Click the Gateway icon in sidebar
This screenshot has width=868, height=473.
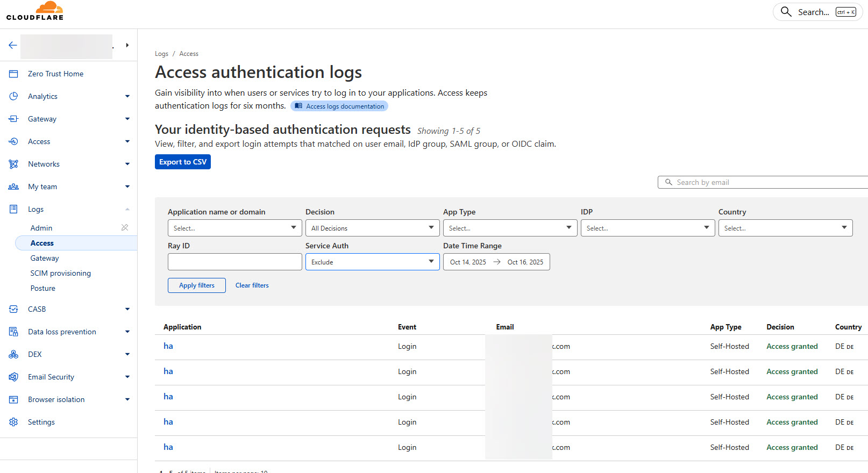(13, 119)
